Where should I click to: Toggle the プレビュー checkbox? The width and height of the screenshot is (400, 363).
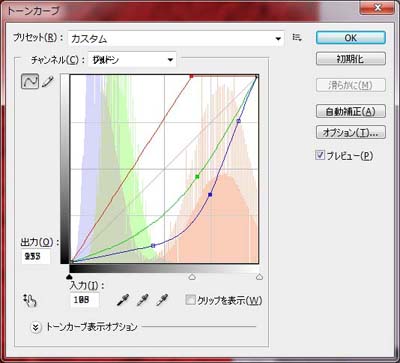pos(320,155)
